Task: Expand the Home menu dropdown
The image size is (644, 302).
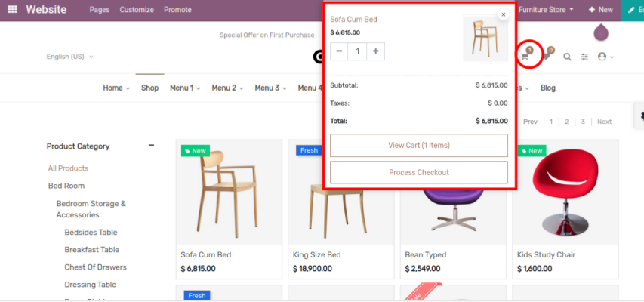Action: (116, 88)
